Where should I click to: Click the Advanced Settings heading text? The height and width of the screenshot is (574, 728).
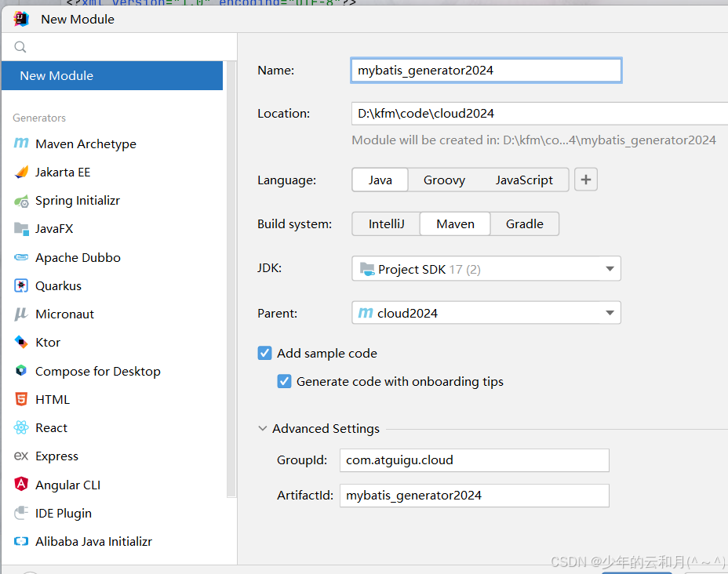coord(326,428)
